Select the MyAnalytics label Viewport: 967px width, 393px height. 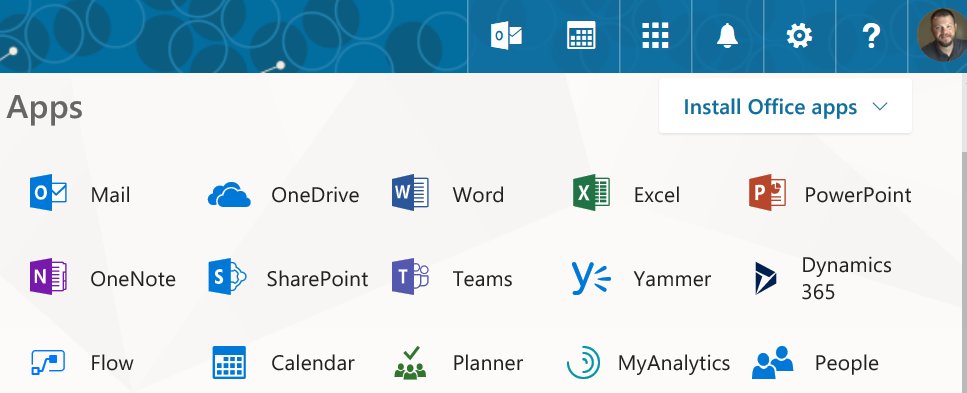[673, 363]
